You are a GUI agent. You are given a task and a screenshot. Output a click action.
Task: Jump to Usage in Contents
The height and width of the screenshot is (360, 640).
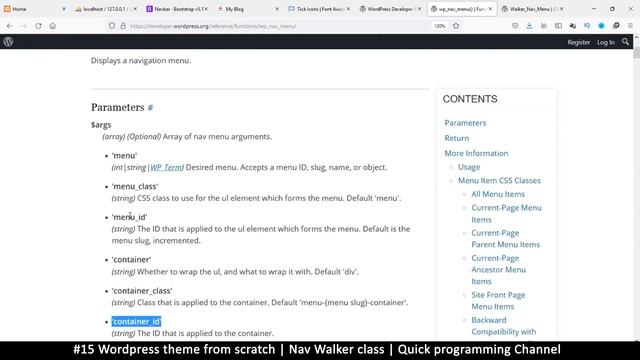click(x=469, y=167)
